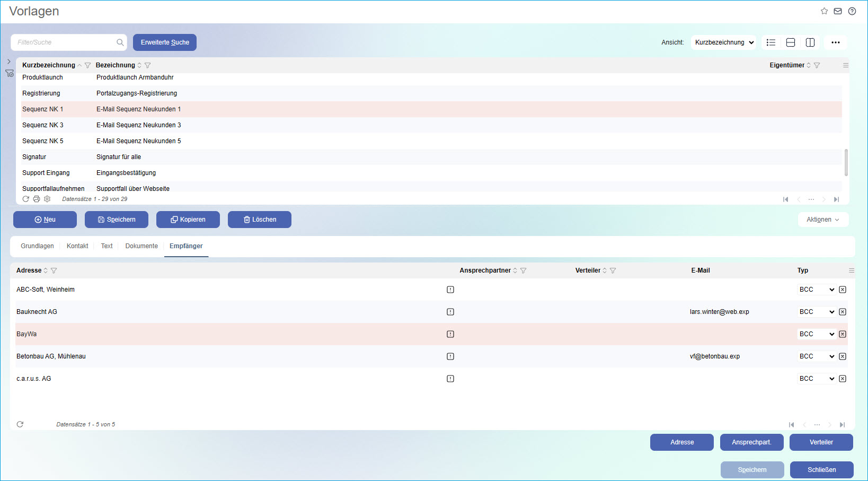Delete template using Löschen button
This screenshot has width=868, height=481.
coord(260,220)
